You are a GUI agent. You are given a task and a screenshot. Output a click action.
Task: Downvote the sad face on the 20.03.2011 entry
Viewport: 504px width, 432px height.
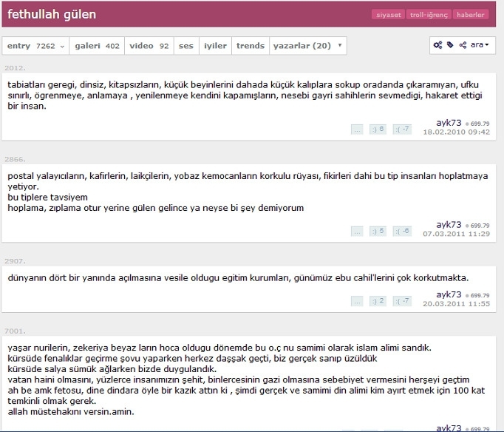click(x=401, y=301)
